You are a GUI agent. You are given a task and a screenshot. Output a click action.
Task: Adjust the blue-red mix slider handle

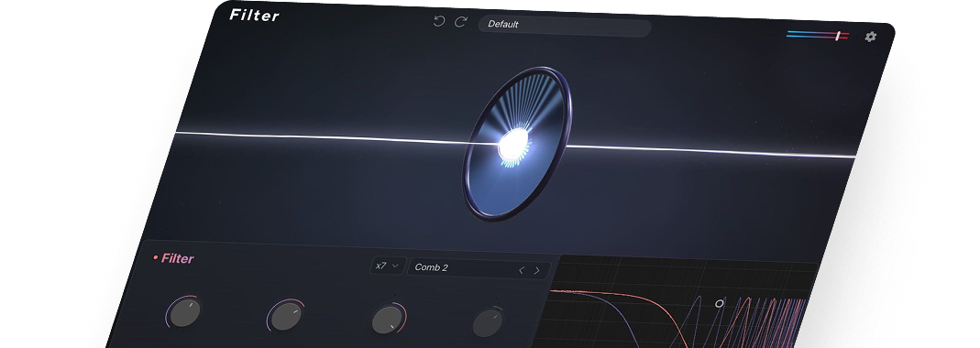(838, 37)
